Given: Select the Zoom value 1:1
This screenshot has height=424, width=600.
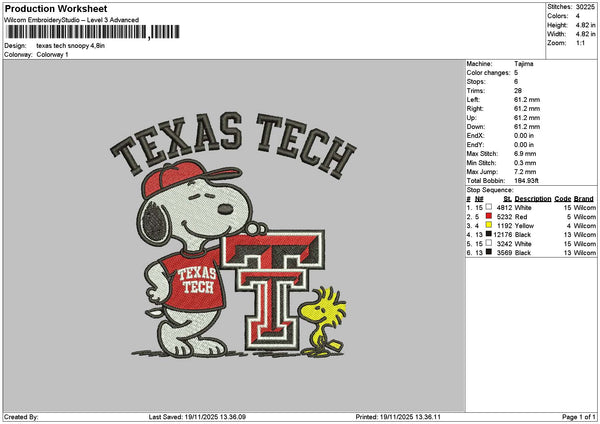Looking at the screenshot, I should (x=580, y=43).
